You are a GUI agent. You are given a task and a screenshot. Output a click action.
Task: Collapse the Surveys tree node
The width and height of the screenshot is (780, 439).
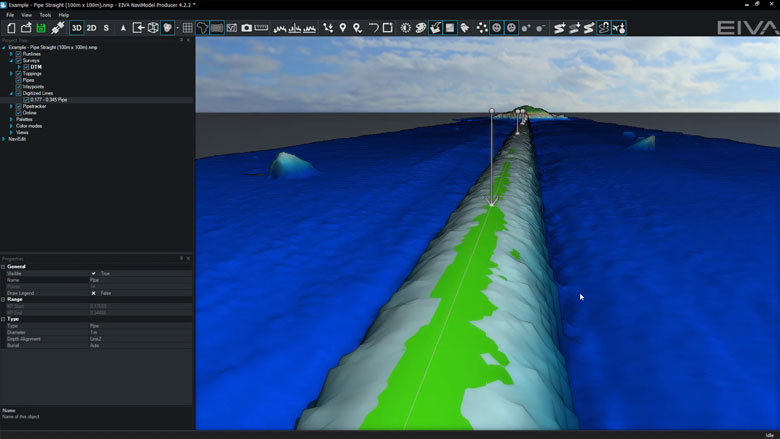tap(11, 60)
